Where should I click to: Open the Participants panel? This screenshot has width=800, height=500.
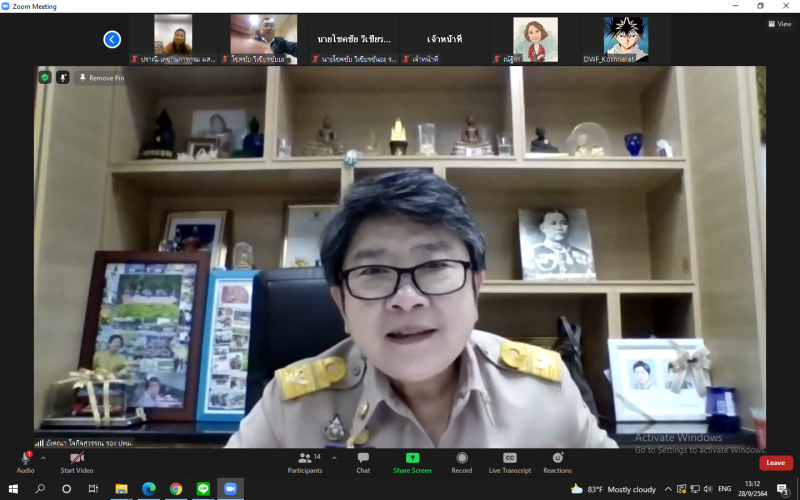[x=305, y=462]
